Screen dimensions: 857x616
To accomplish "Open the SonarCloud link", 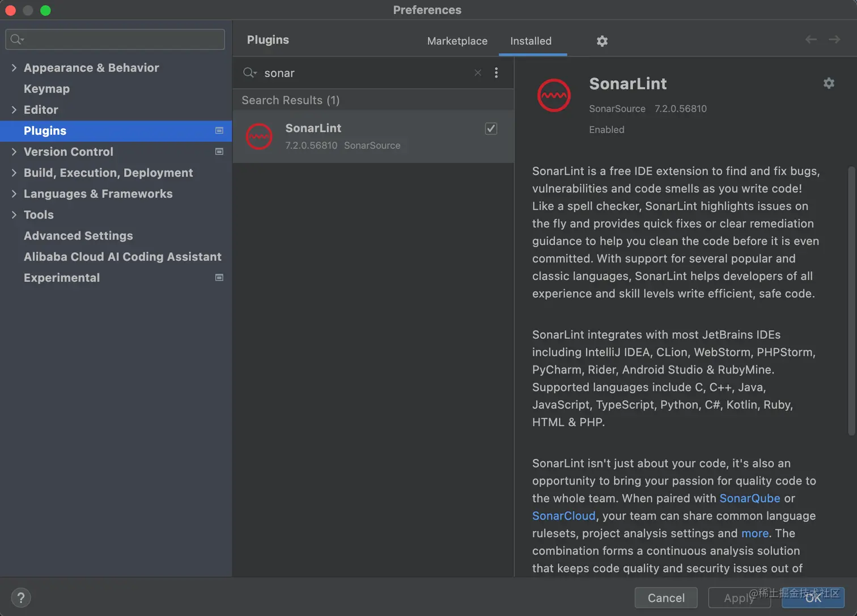I will click(x=563, y=516).
